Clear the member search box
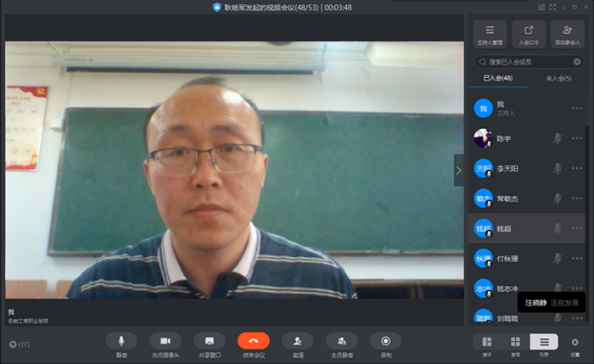The width and height of the screenshot is (594, 364). coord(577,62)
